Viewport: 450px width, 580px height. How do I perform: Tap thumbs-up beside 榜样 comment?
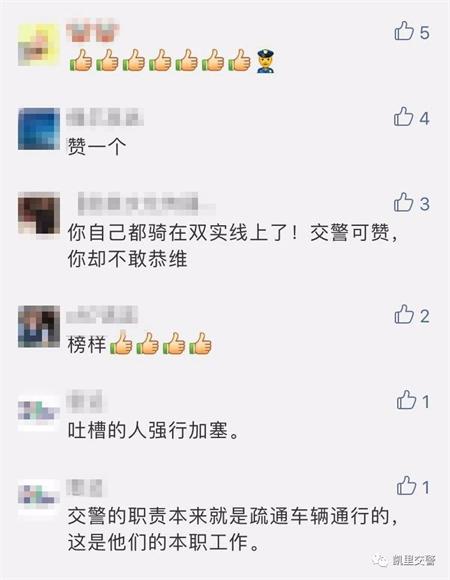coord(404,314)
